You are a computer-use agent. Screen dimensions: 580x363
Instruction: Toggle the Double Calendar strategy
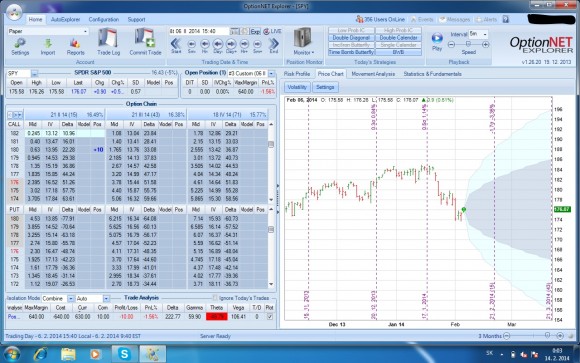[398, 38]
